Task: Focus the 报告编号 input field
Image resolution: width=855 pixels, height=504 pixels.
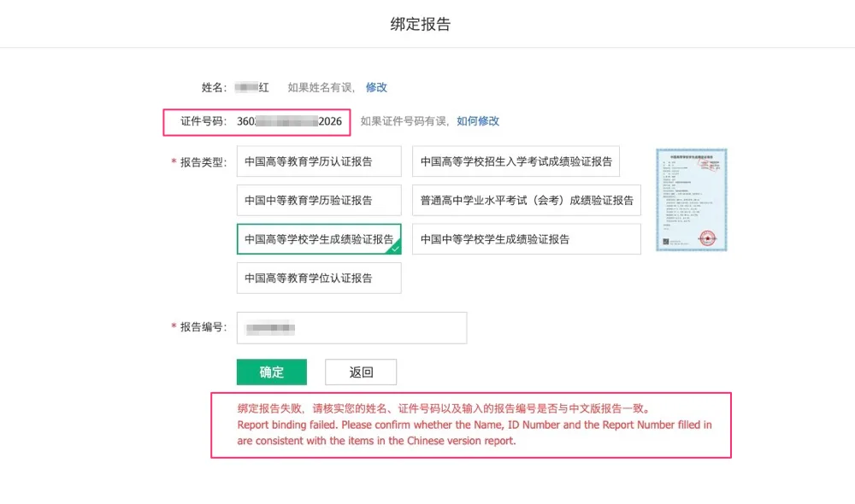Action: pyautogui.click(x=351, y=328)
